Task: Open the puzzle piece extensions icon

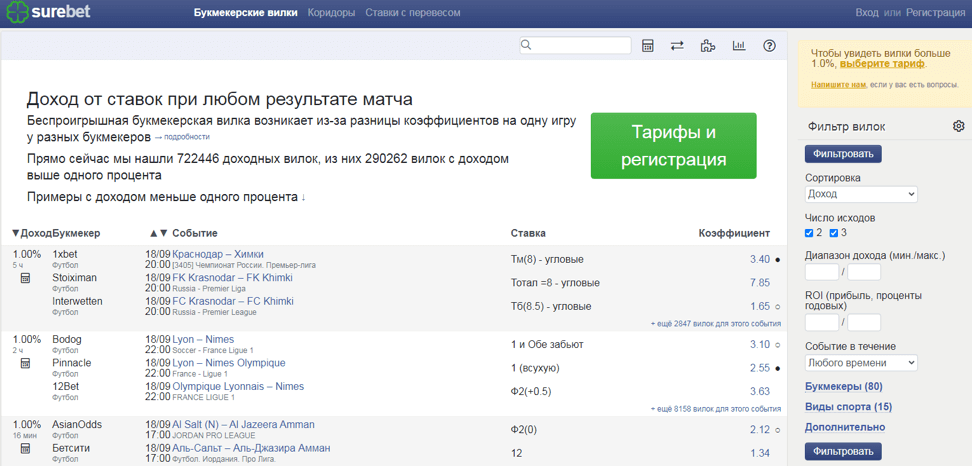Action: (708, 46)
